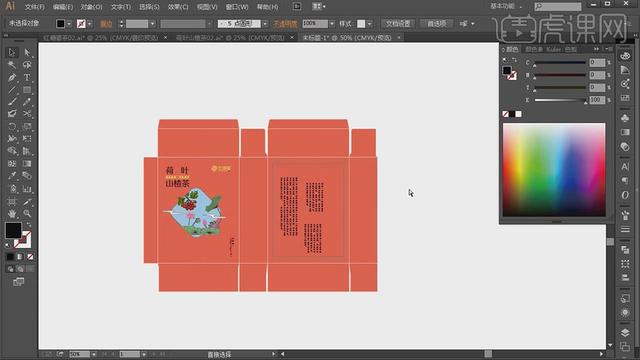Open artboard navigation dropdown
640x360 pixels.
click(x=144, y=354)
